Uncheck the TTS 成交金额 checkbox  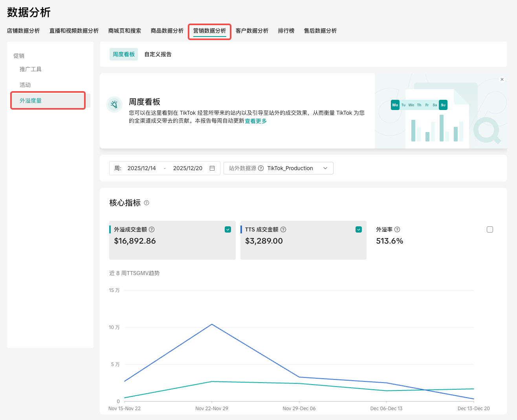[359, 229]
